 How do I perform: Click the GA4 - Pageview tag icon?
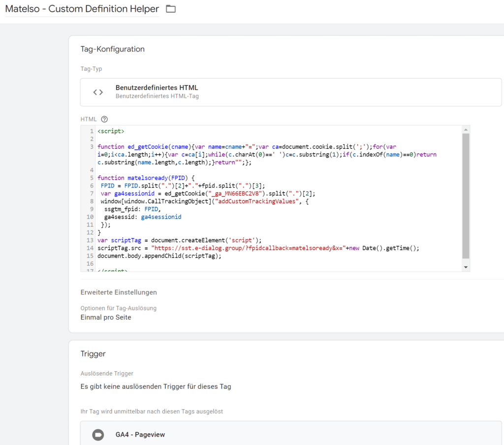(x=98, y=435)
